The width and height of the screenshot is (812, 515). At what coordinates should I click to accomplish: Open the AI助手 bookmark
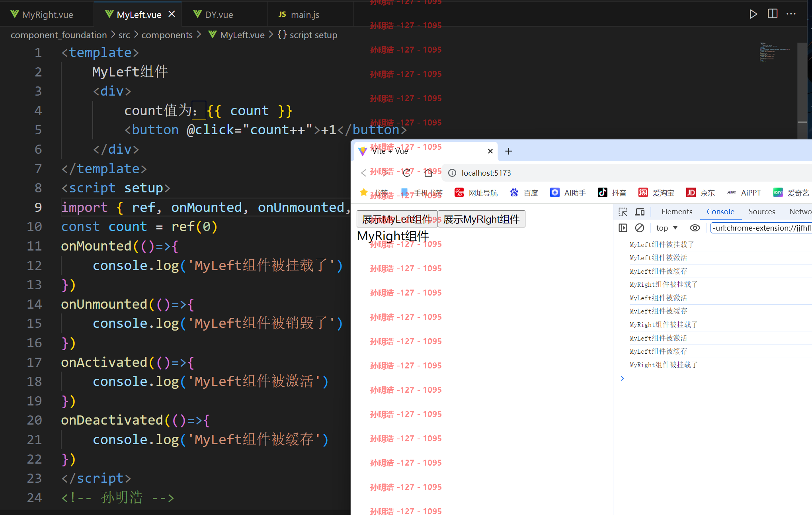pyautogui.click(x=568, y=193)
